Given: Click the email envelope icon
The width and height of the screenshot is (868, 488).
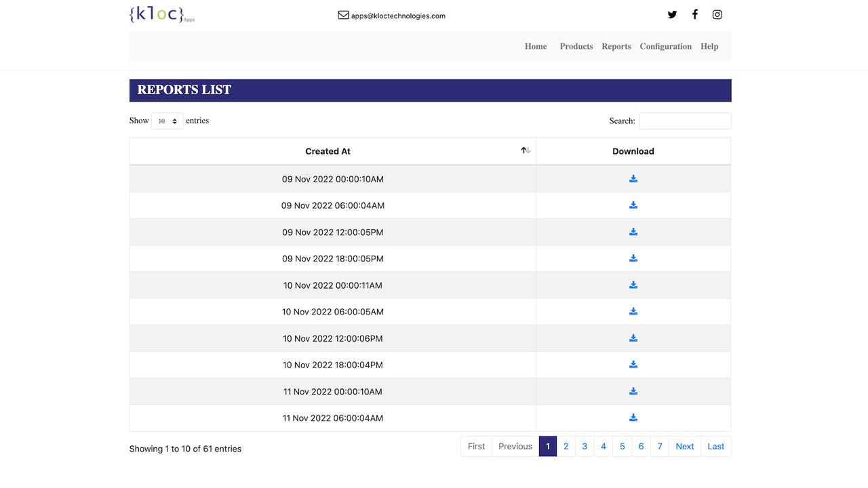Looking at the screenshot, I should [343, 15].
